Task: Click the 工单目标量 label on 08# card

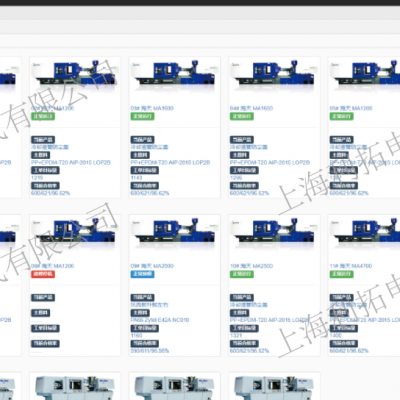Action: (45, 328)
